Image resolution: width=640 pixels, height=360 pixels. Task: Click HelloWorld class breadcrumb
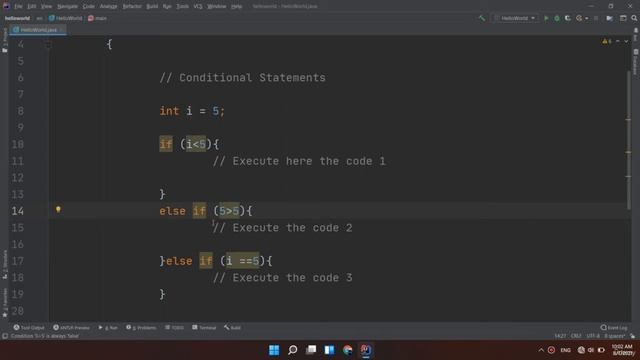point(65,18)
